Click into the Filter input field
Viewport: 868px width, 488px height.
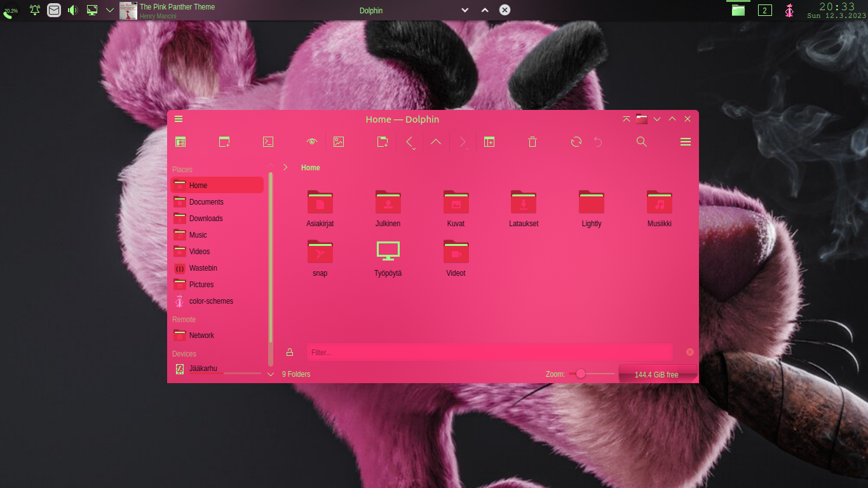tap(489, 352)
